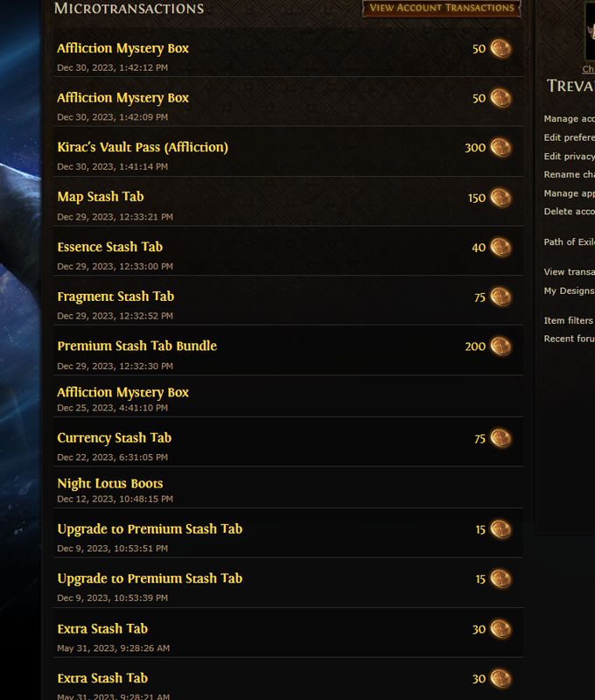Click the coin icon for Premium Stash Tab Bundle
The image size is (595, 700).
pos(500,346)
